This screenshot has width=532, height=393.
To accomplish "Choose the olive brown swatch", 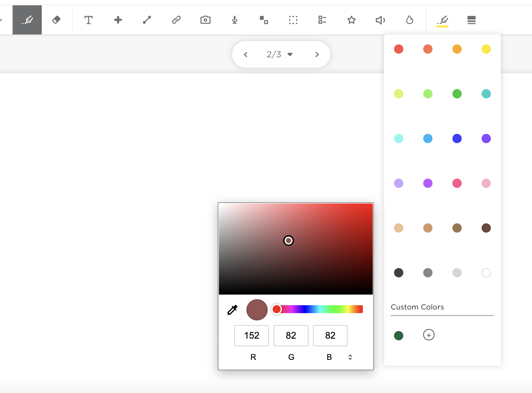I will click(457, 228).
